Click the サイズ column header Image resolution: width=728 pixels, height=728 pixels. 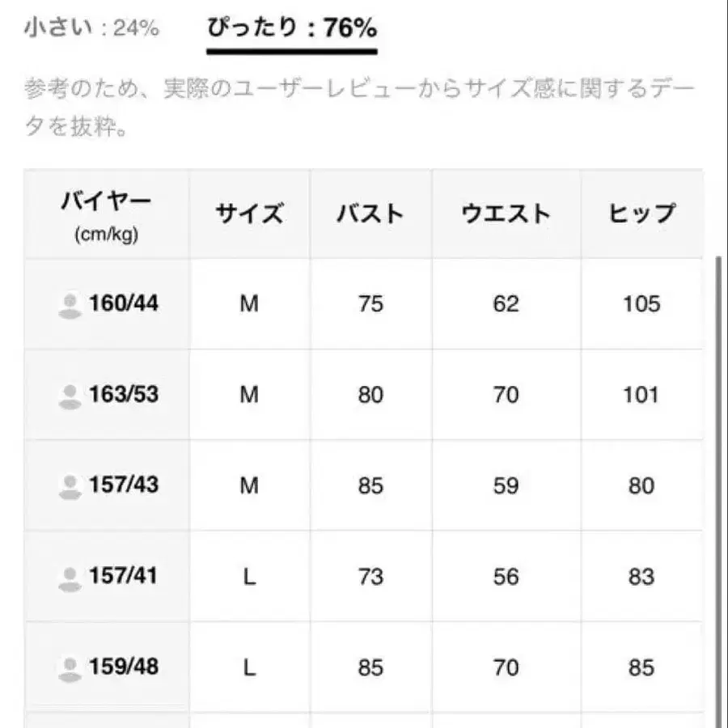click(x=249, y=214)
